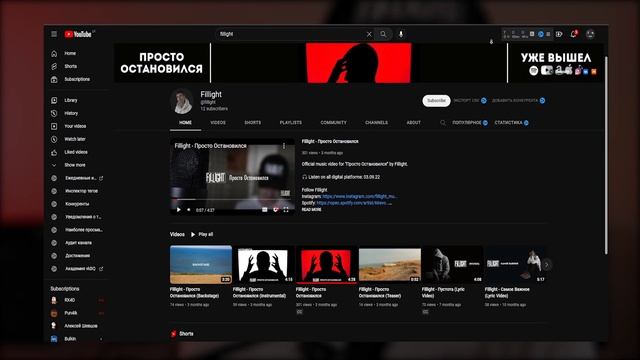Click the featured video progress bar
This screenshot has width=640, height=360.
[232, 200]
